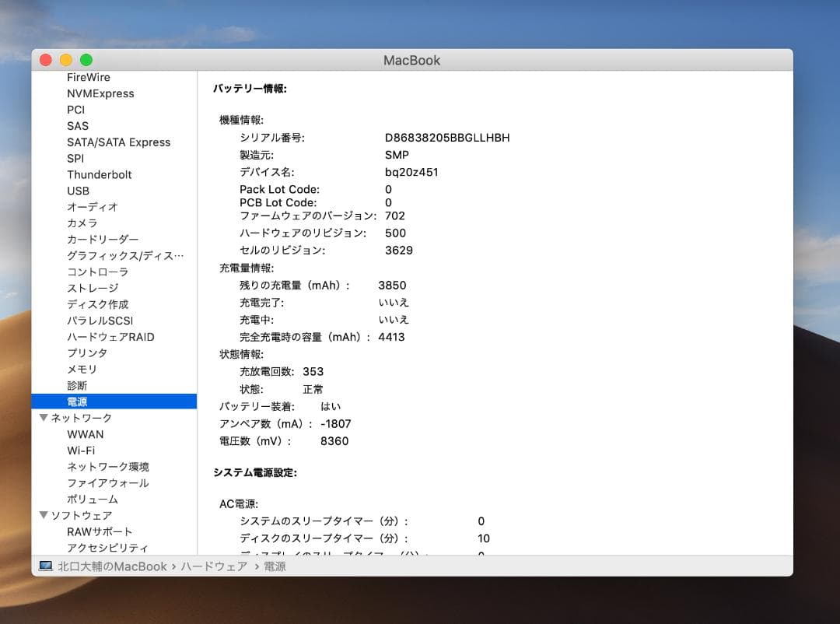Collapse the ソフトウェア section
Viewport: 840px width, 624px height.
44,514
